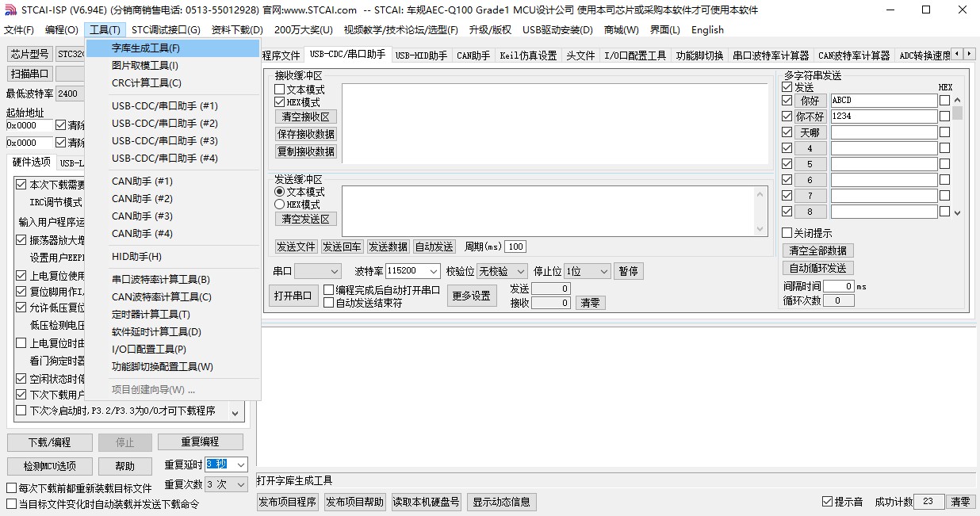Viewport: 980px width, 516px height.
Task: Click 读取本机硬盘号 button
Action: pyautogui.click(x=427, y=502)
